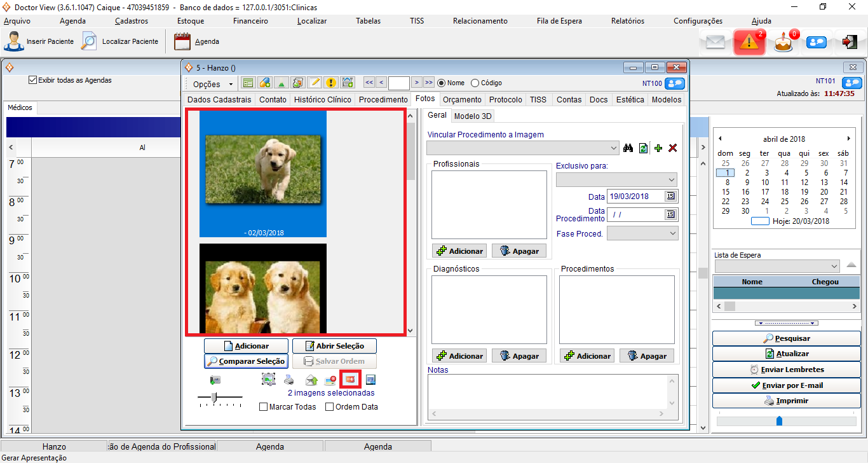Image resolution: width=868 pixels, height=463 pixels.
Task: Select the Código radio button
Action: coord(475,83)
